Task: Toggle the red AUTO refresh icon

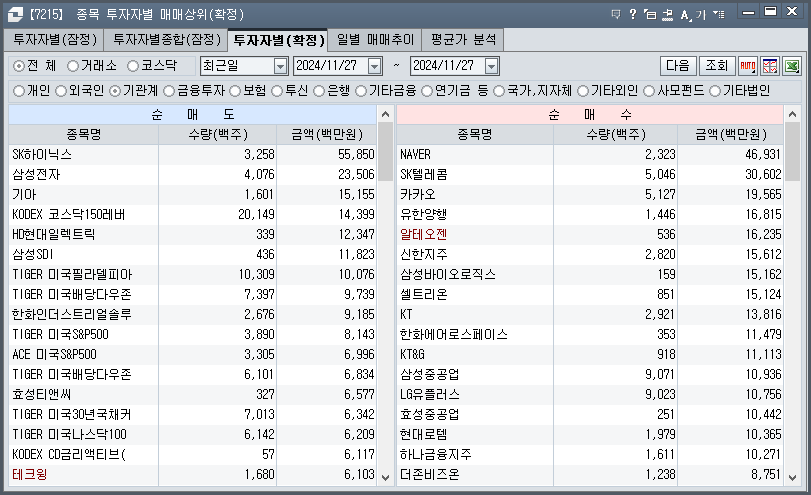Action: pyautogui.click(x=748, y=66)
